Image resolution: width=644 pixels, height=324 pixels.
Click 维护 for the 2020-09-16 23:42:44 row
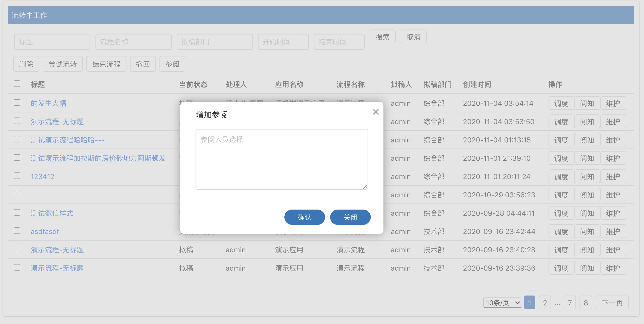[613, 231]
